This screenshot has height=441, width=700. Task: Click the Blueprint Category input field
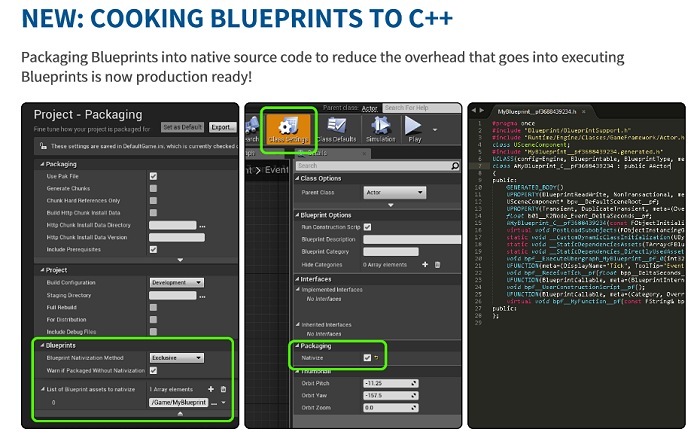pyautogui.click(x=391, y=252)
